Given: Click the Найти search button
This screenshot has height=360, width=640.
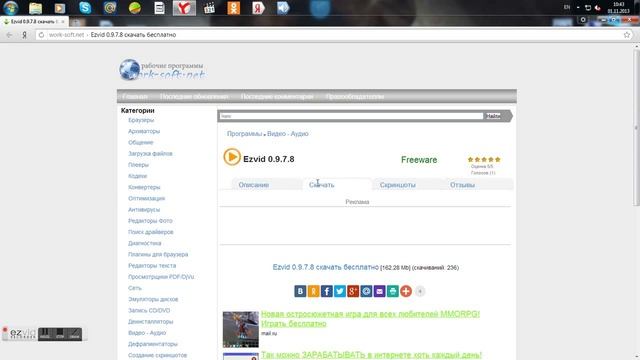Looking at the screenshot, I should (x=493, y=116).
